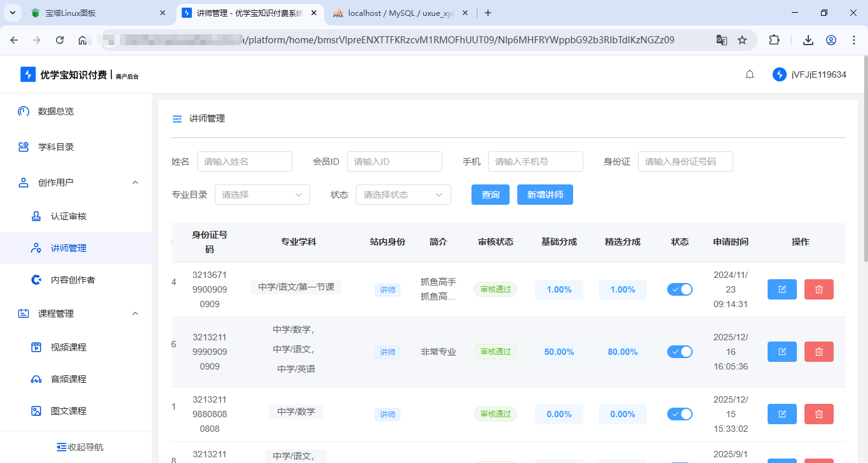868x463 pixels.
Task: Click the 新增讲师 button
Action: (545, 195)
